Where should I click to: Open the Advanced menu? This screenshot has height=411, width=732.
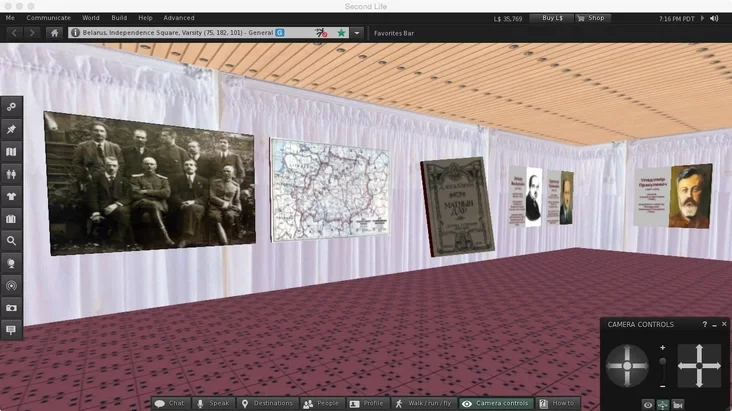(x=179, y=18)
